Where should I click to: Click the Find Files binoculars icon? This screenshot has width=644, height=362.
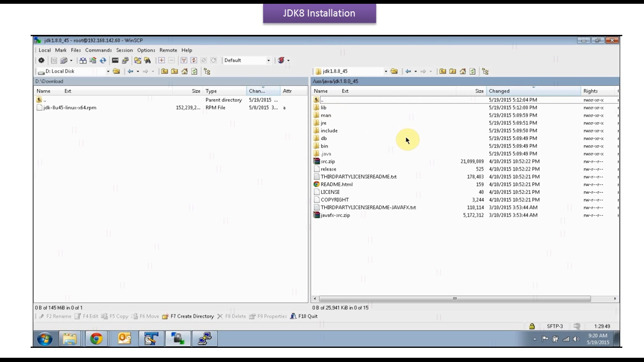pos(148,60)
